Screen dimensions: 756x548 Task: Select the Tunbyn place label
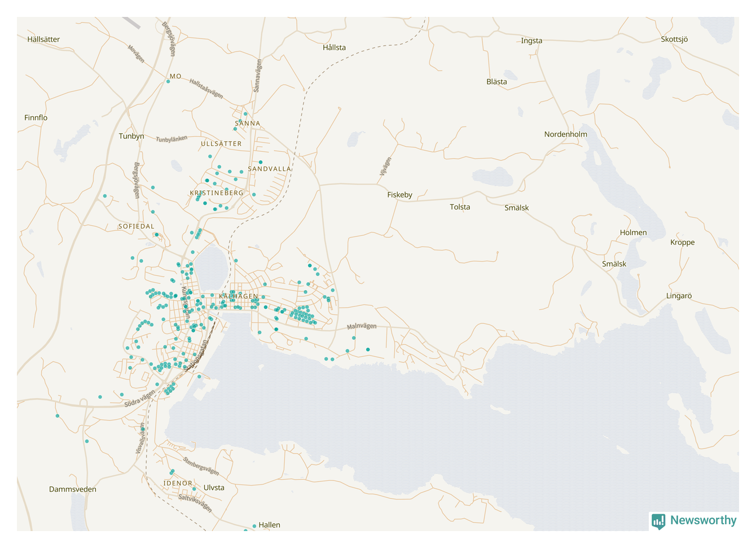131,136
